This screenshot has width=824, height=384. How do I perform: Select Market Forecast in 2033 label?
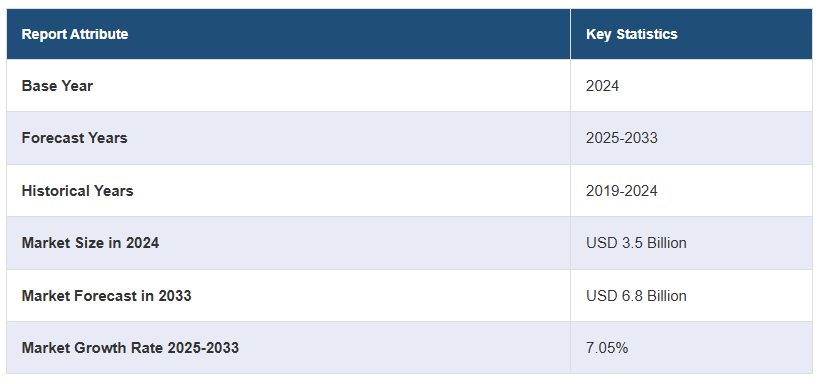(106, 296)
